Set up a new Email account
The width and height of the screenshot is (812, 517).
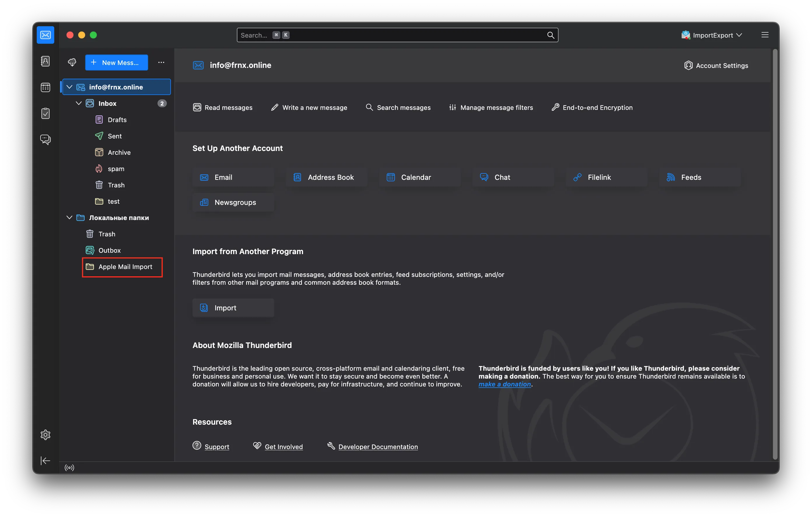coord(233,177)
